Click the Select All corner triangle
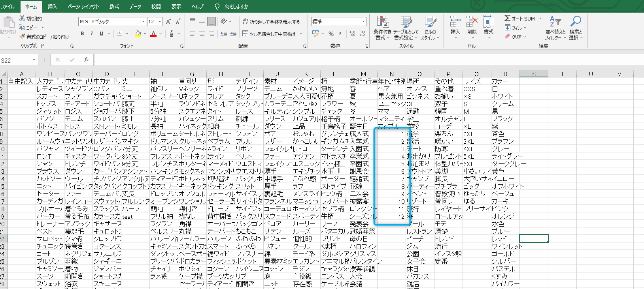Screen dimensions: 644x289 (3, 74)
